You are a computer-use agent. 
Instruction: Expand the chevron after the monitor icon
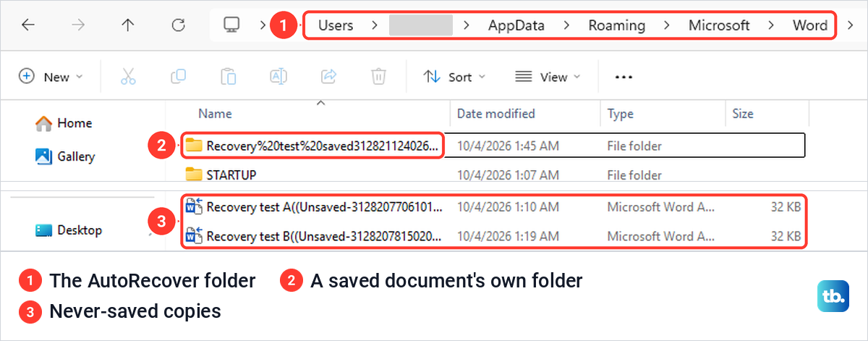tap(263, 25)
